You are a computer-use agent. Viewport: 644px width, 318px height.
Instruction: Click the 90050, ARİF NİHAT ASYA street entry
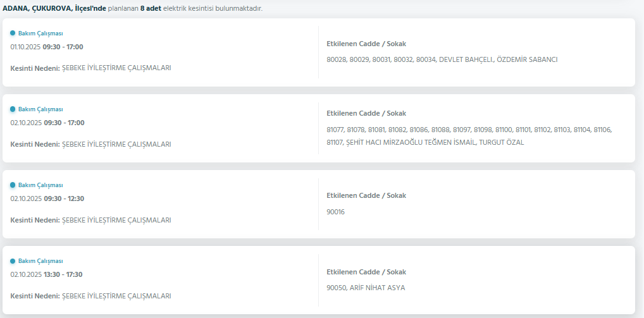[366, 288]
